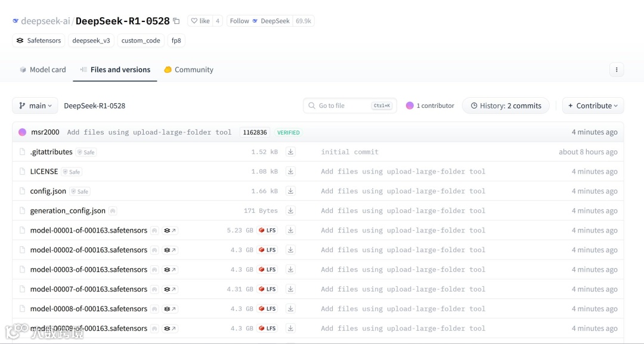
Task: Select the custom_code tag
Action: [141, 41]
